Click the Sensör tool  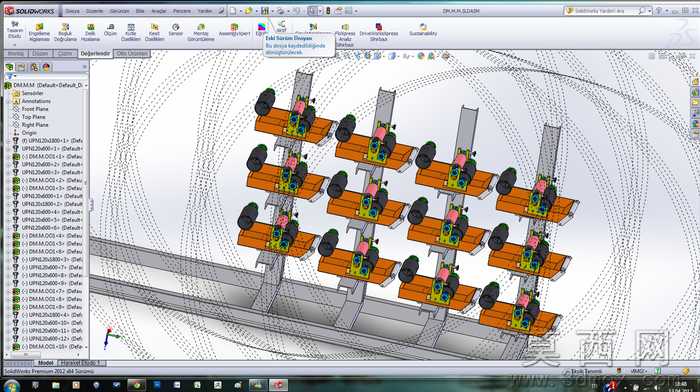pyautogui.click(x=175, y=30)
